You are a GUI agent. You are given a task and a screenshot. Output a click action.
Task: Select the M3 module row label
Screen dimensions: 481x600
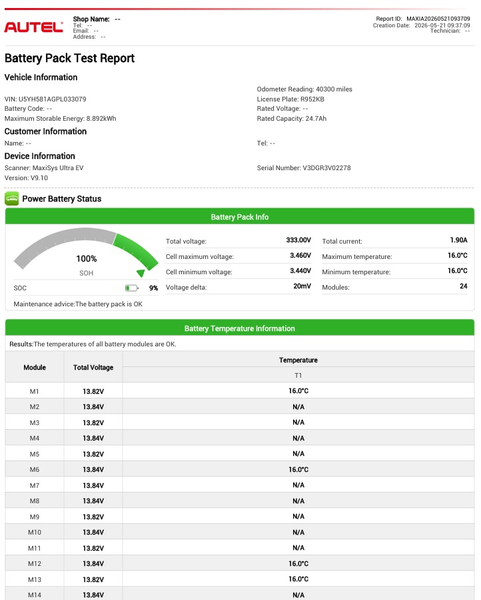[x=34, y=423]
